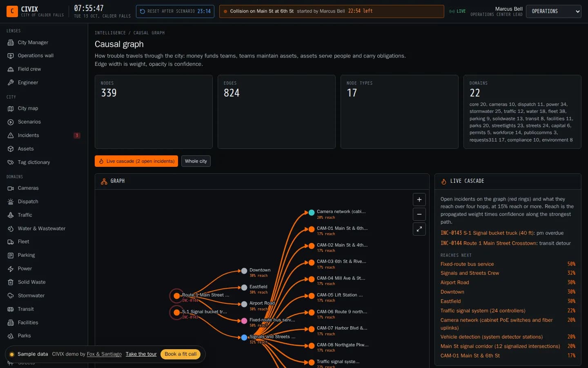
Task: Open the Operations wall lens
Action: 44,56
